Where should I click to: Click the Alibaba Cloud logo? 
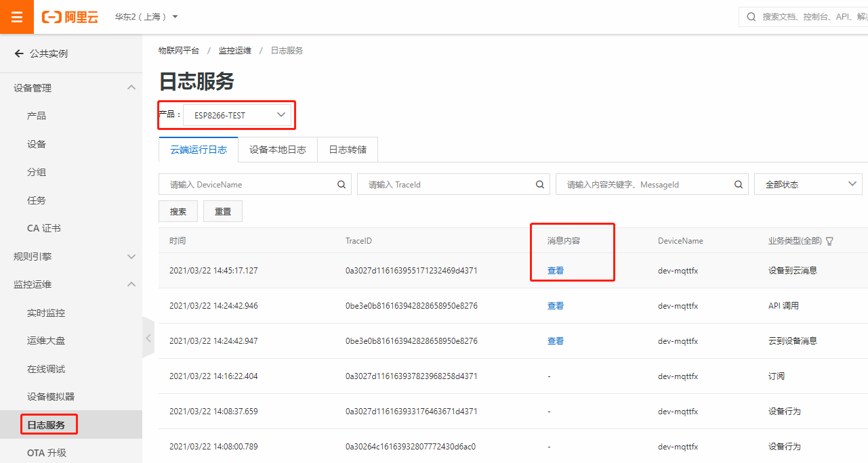[x=70, y=17]
